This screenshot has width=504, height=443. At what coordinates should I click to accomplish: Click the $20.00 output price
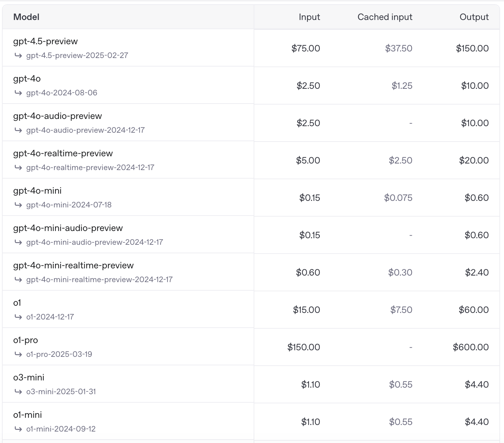(474, 160)
